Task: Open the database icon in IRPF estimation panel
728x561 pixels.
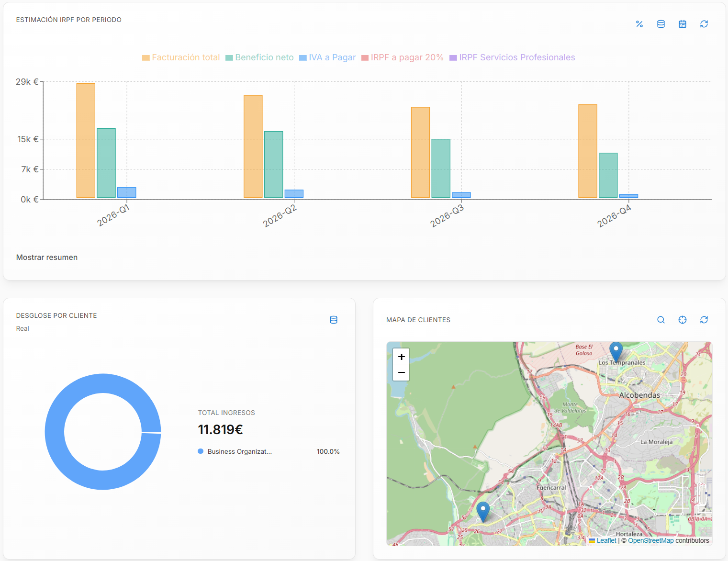Action: (x=661, y=24)
